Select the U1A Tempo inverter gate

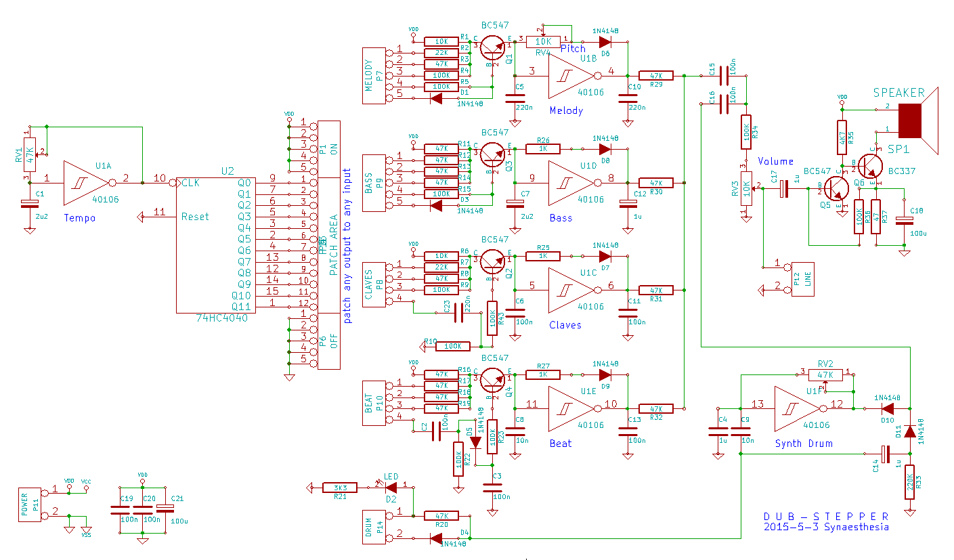[86, 182]
